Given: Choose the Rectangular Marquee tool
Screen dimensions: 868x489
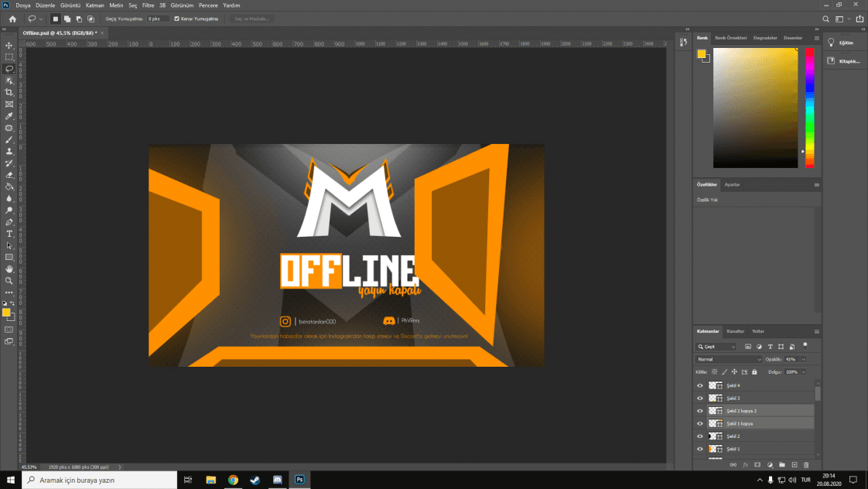Looking at the screenshot, I should (9, 57).
